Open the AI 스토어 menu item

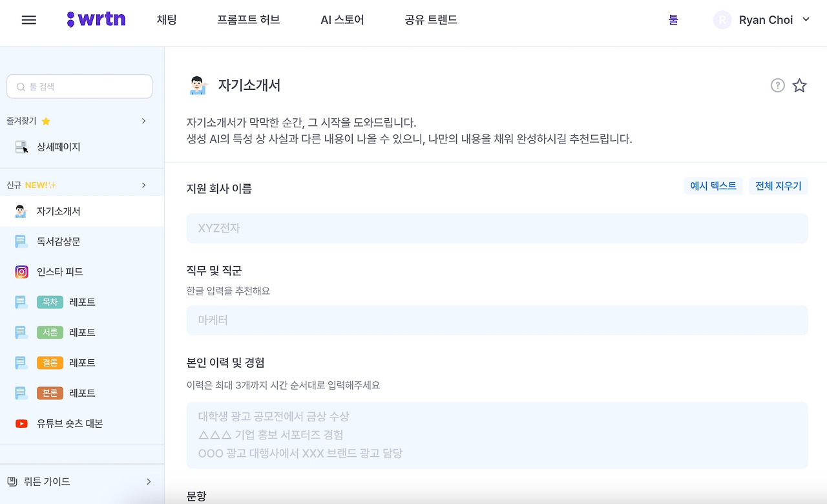pyautogui.click(x=342, y=19)
